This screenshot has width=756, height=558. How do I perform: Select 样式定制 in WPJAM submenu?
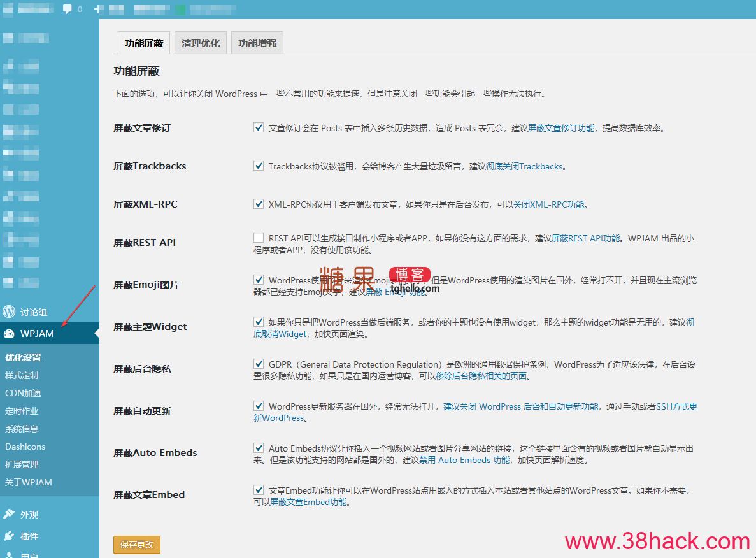(21, 375)
